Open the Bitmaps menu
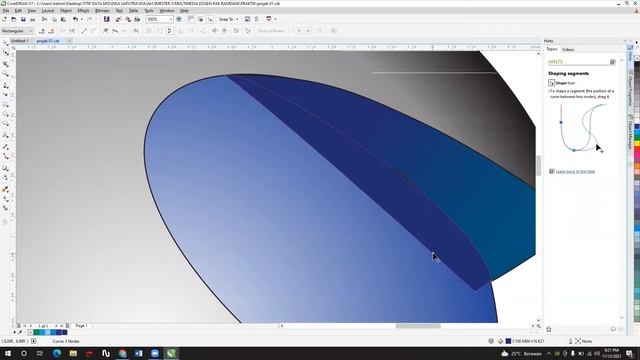 click(x=102, y=11)
